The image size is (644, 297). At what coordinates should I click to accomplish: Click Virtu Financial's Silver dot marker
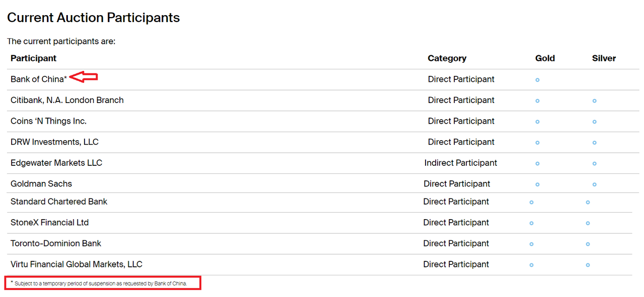[588, 265]
